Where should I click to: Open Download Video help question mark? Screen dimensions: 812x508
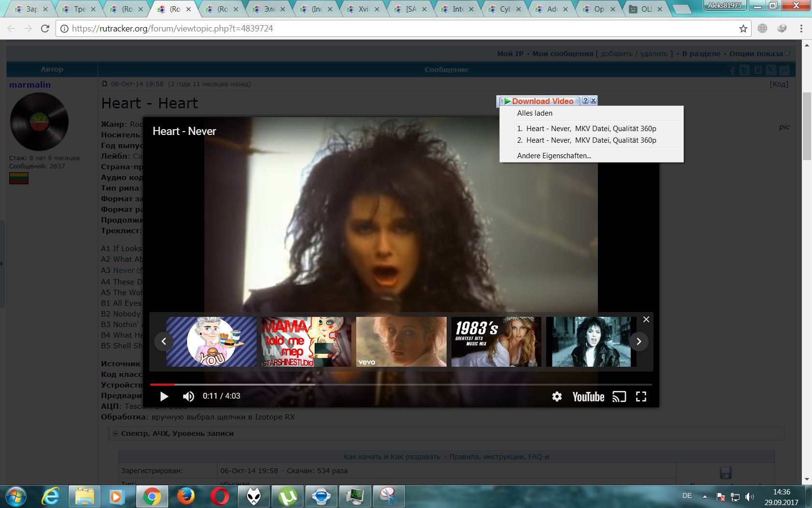coord(585,101)
